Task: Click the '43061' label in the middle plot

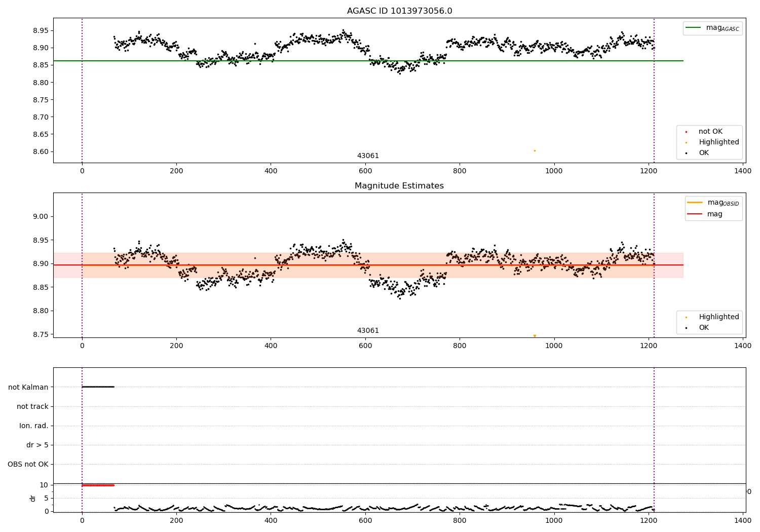Action: pyautogui.click(x=368, y=331)
